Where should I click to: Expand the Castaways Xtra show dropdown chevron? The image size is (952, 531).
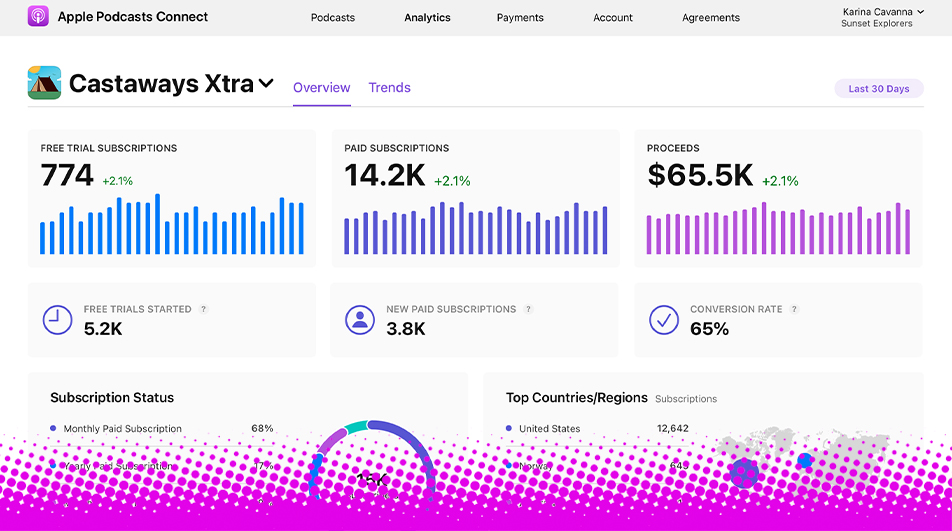[x=266, y=83]
